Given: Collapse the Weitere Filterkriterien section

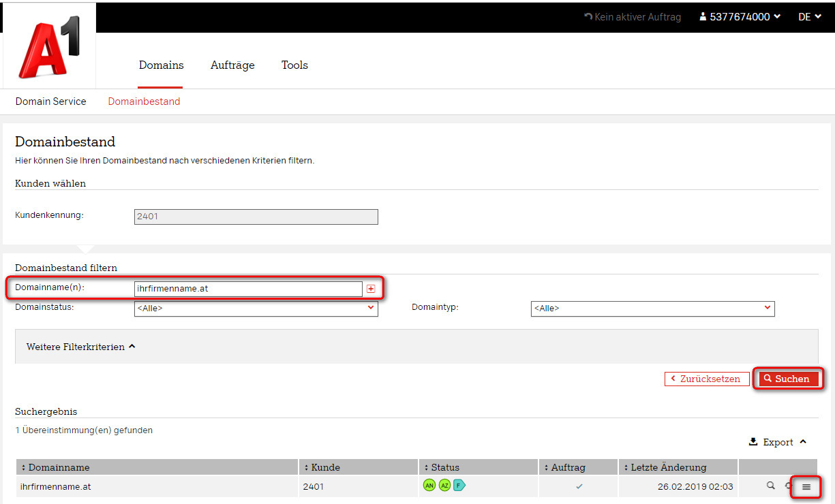Looking at the screenshot, I should (x=81, y=347).
